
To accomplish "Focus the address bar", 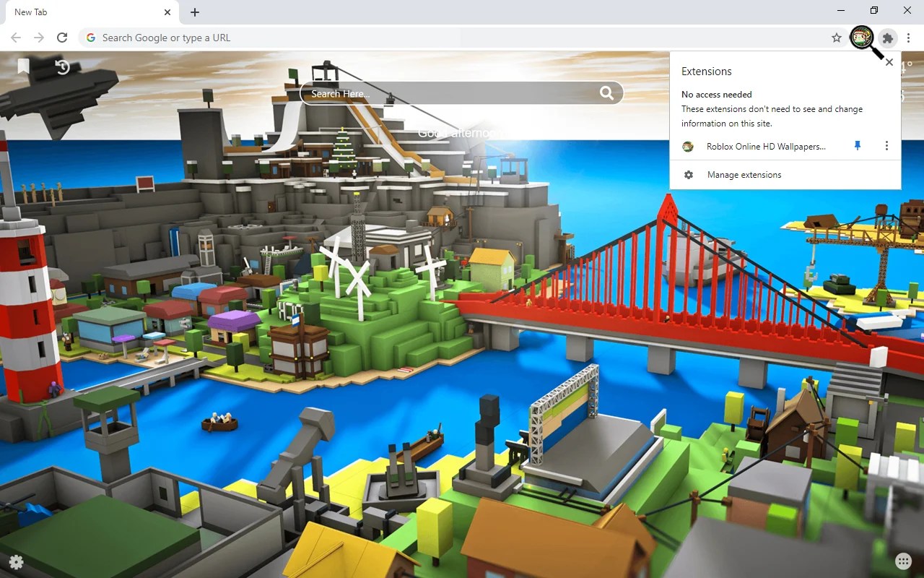I will [x=462, y=38].
